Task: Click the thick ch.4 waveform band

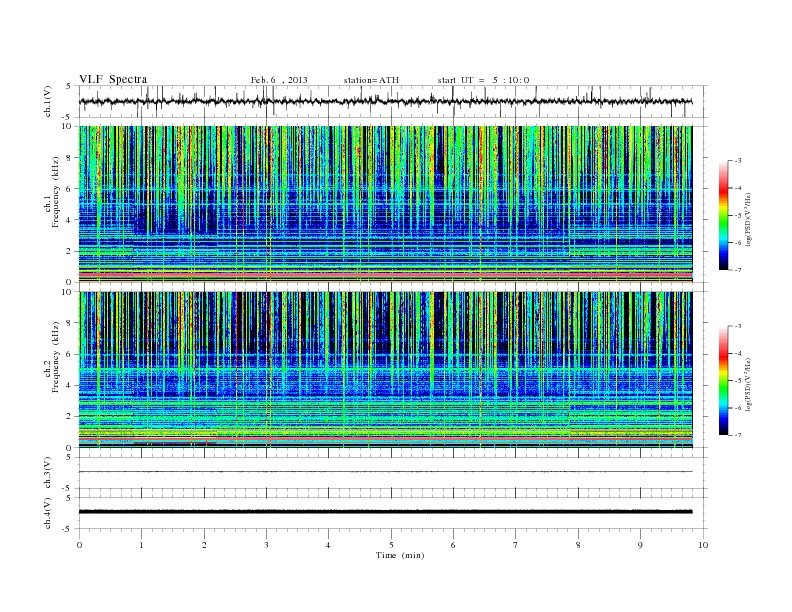Action: (385, 512)
